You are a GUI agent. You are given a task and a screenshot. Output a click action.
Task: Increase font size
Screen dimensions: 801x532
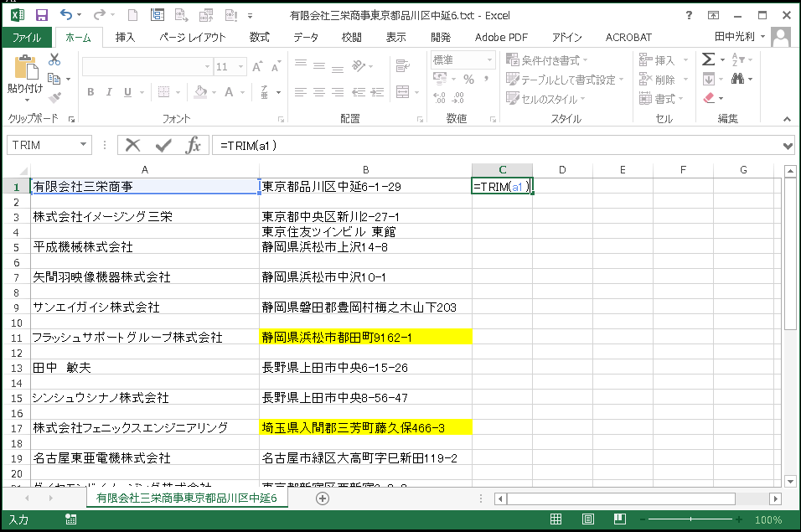tap(257, 66)
